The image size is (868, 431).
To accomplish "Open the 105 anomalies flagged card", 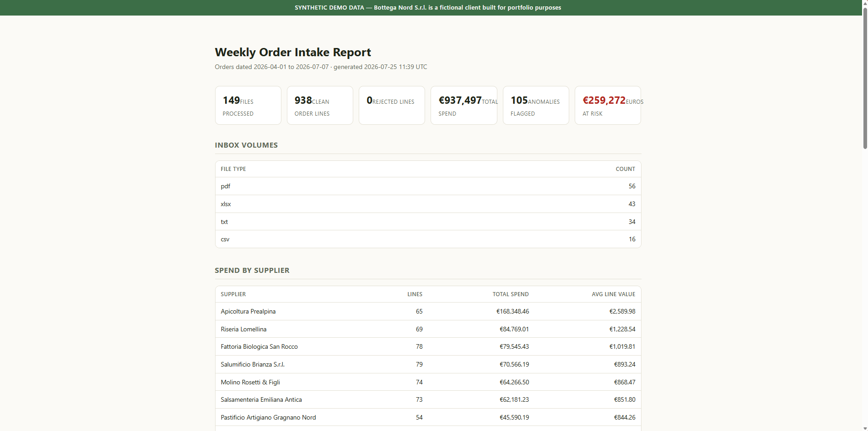I will click(x=536, y=105).
